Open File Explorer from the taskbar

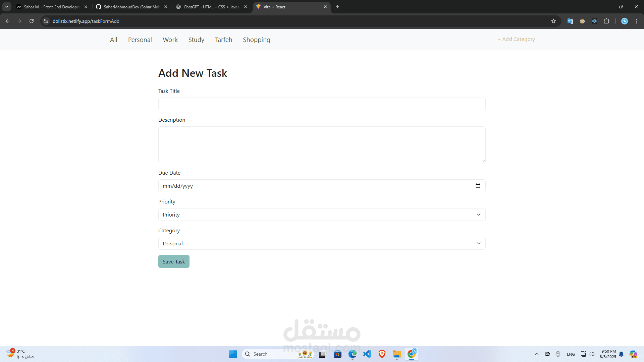coord(397,354)
